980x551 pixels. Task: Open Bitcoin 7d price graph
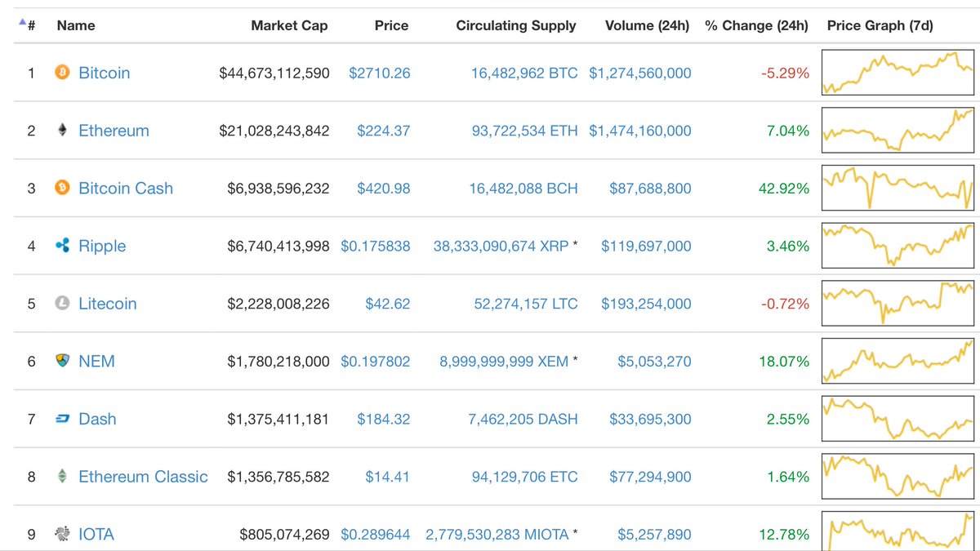point(898,73)
